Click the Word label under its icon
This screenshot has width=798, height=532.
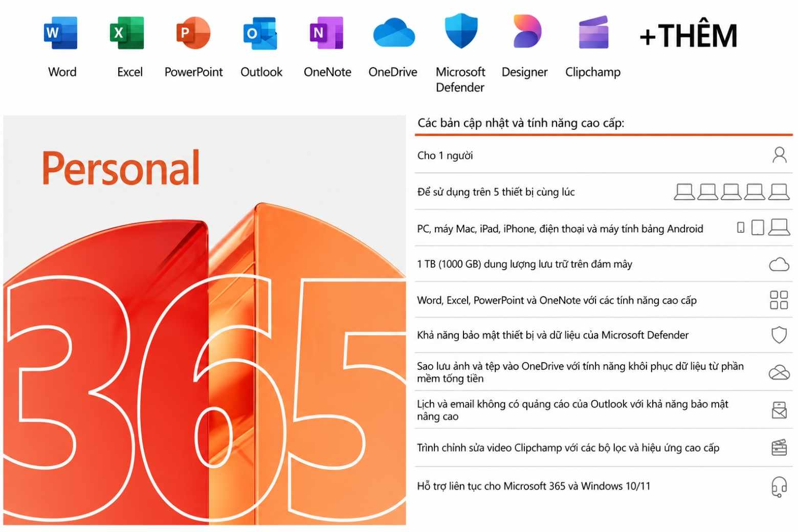pyautogui.click(x=62, y=72)
